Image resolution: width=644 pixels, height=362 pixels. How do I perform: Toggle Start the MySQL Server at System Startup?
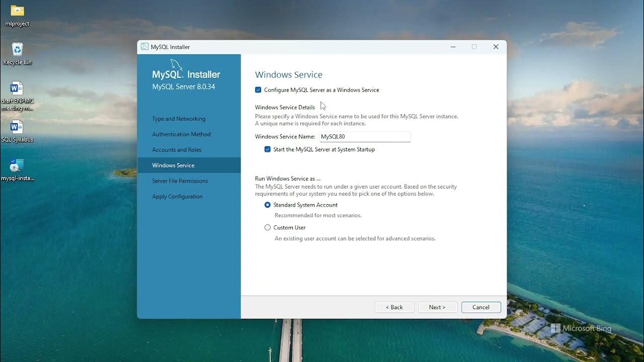tap(268, 149)
